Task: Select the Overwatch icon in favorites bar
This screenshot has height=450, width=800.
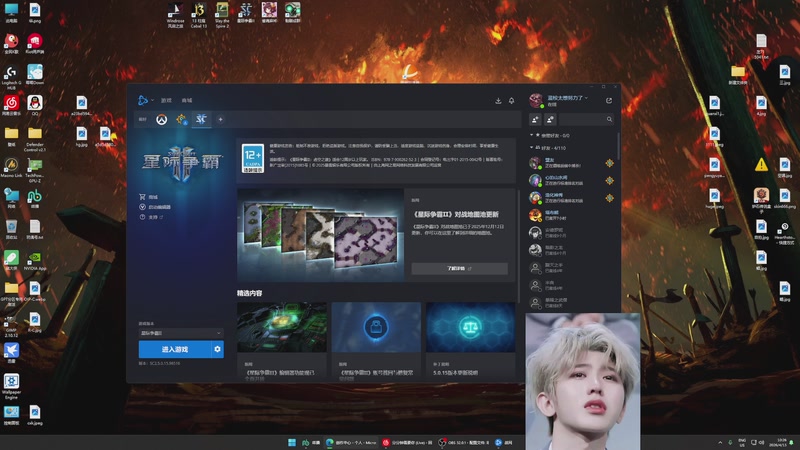Action: coord(162,119)
